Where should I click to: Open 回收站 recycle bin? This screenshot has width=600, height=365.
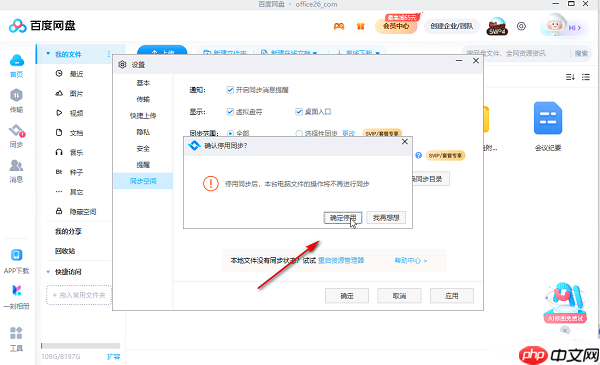(65, 251)
